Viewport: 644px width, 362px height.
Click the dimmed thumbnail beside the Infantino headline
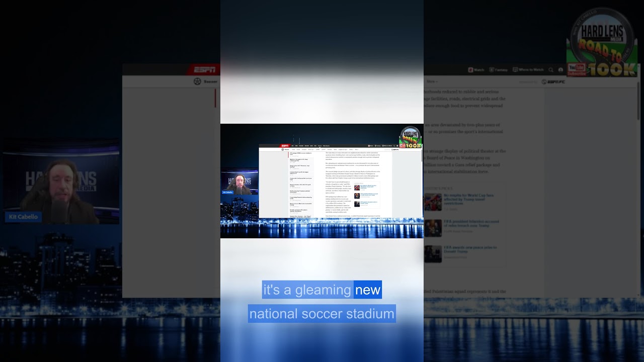pos(433,228)
